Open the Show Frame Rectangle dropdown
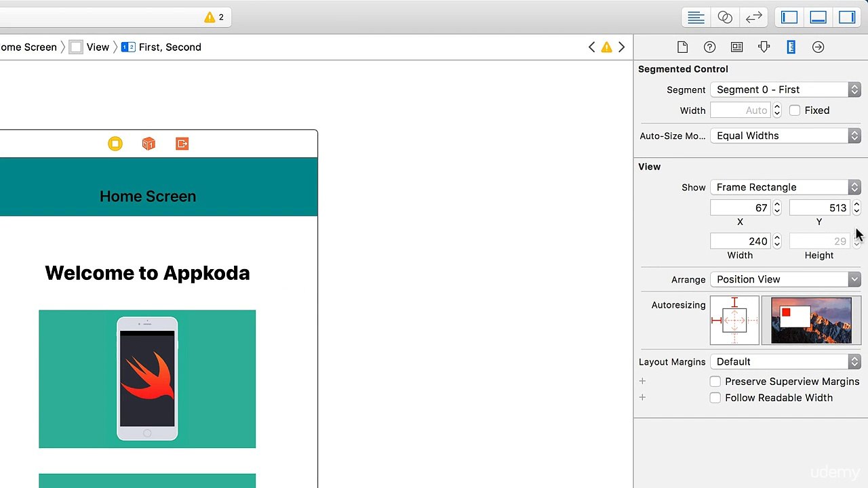The width and height of the screenshot is (868, 488). (785, 187)
